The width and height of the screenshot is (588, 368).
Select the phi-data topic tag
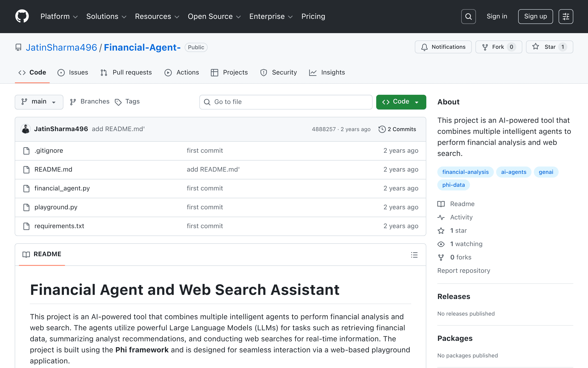[453, 185]
